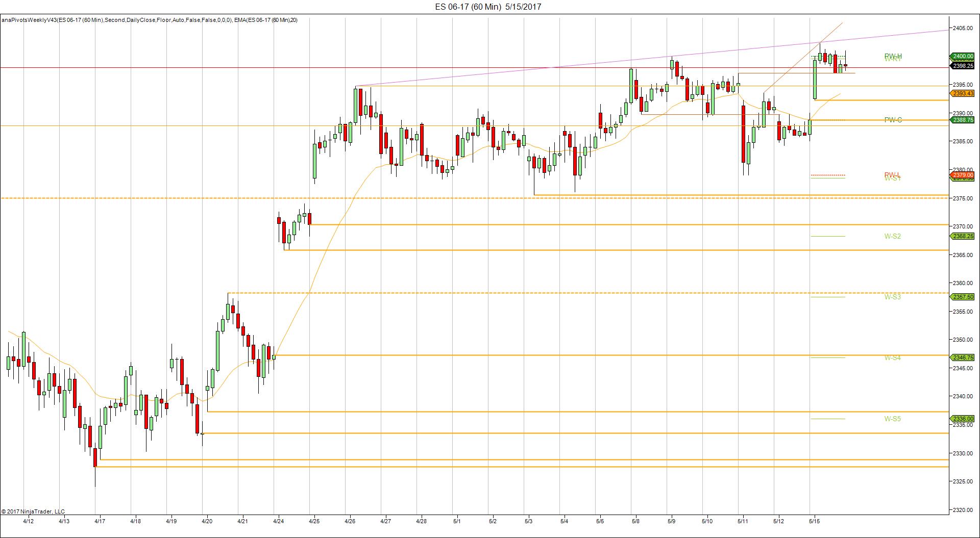The height and width of the screenshot is (538, 980).
Task: Pick the 5/8 date on time axis
Action: 636,521
